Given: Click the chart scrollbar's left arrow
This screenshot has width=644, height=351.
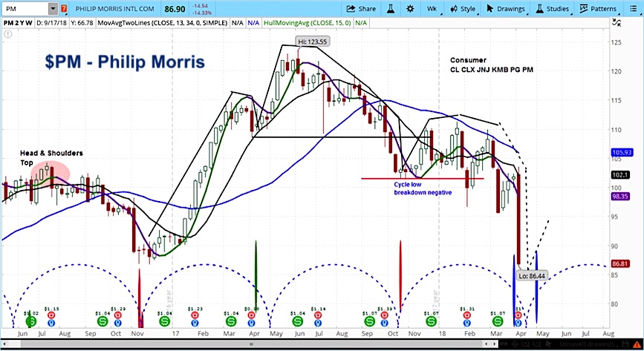Looking at the screenshot, I should tap(5, 344).
